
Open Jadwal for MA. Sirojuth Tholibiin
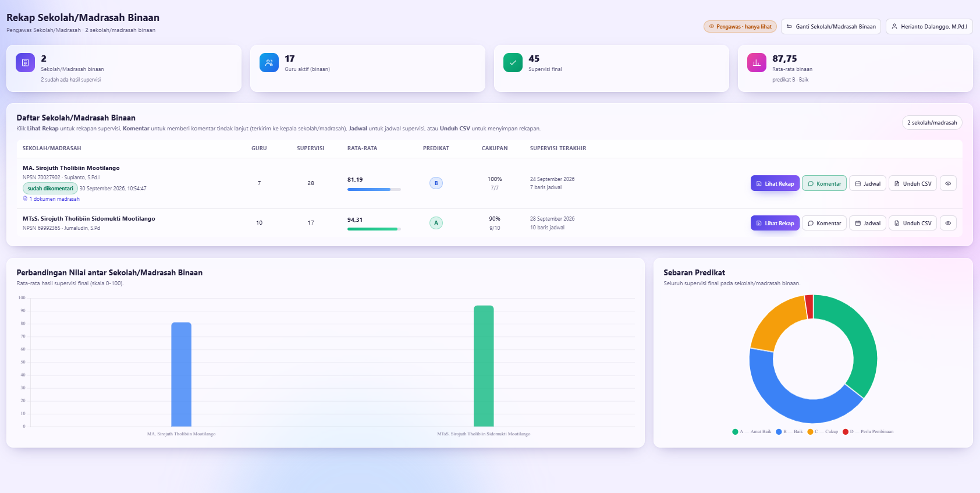tap(868, 183)
